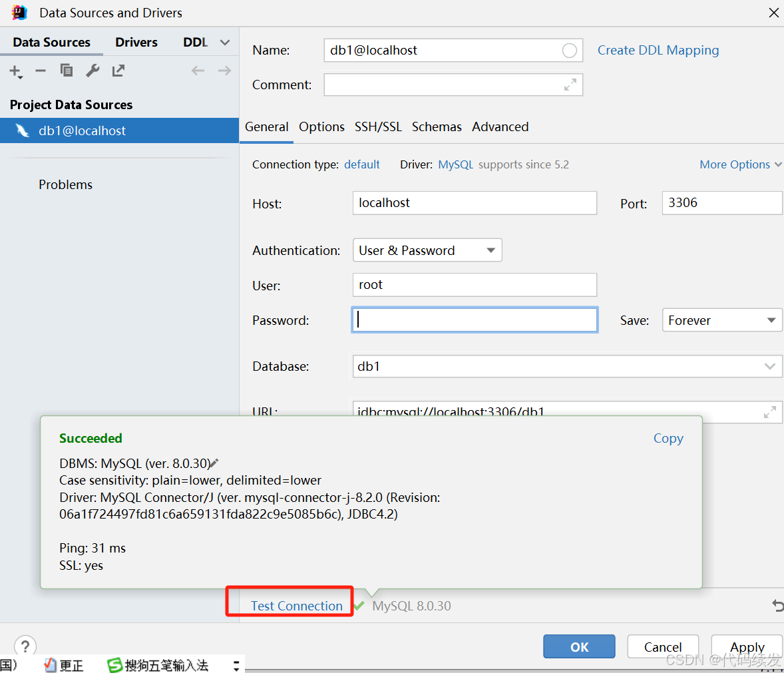Expand the Database combo box list
The image size is (784, 673).
[x=769, y=367]
